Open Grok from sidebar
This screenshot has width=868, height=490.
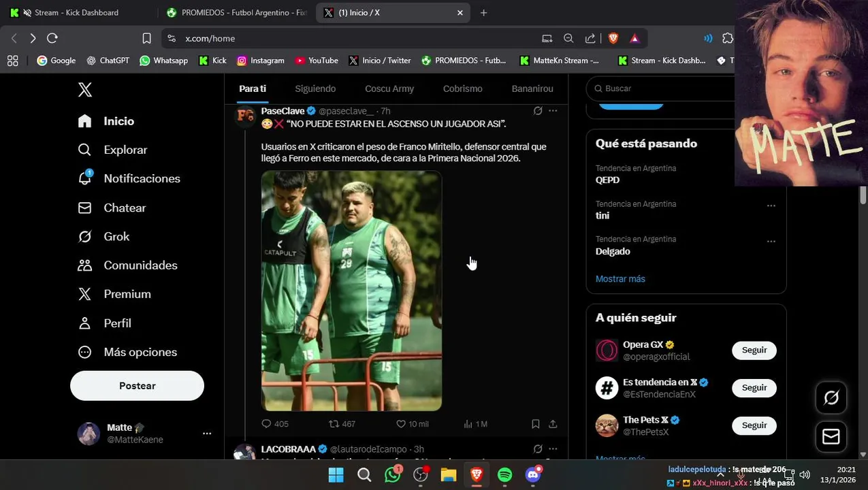103,236
